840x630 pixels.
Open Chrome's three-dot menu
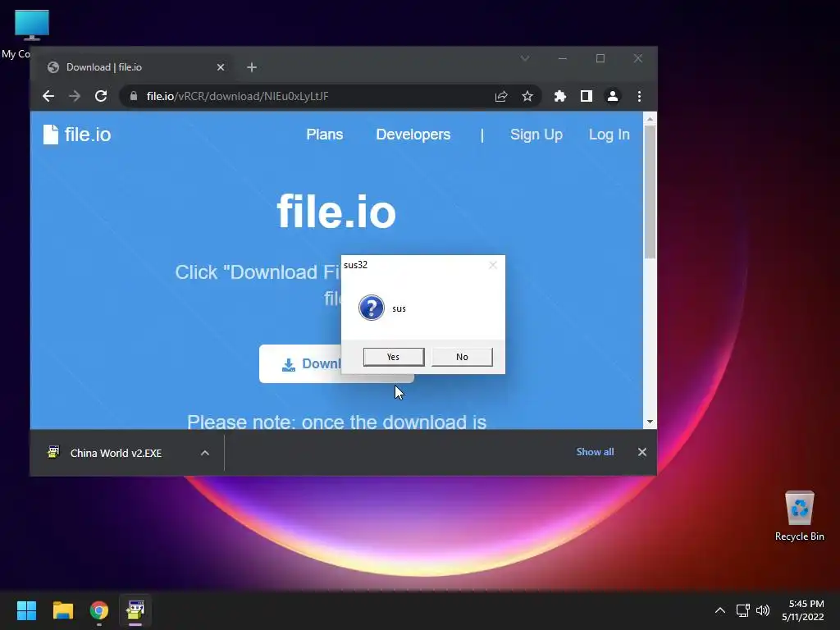[639, 97]
